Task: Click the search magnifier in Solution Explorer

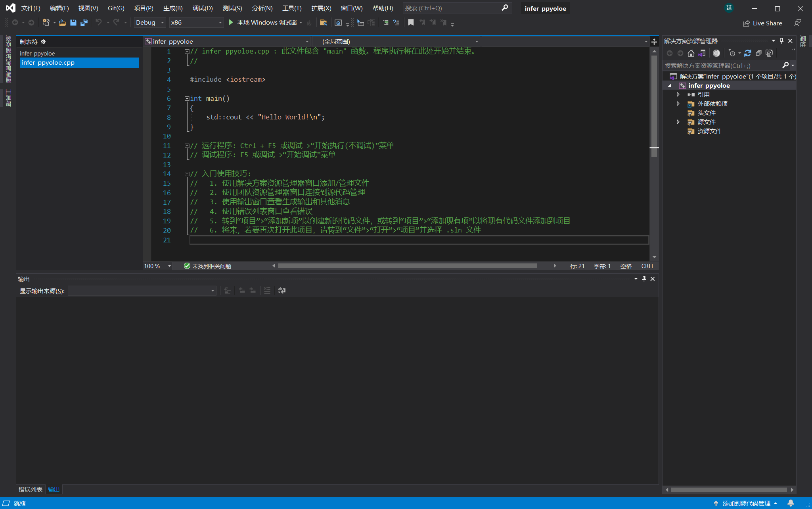Action: pyautogui.click(x=785, y=65)
